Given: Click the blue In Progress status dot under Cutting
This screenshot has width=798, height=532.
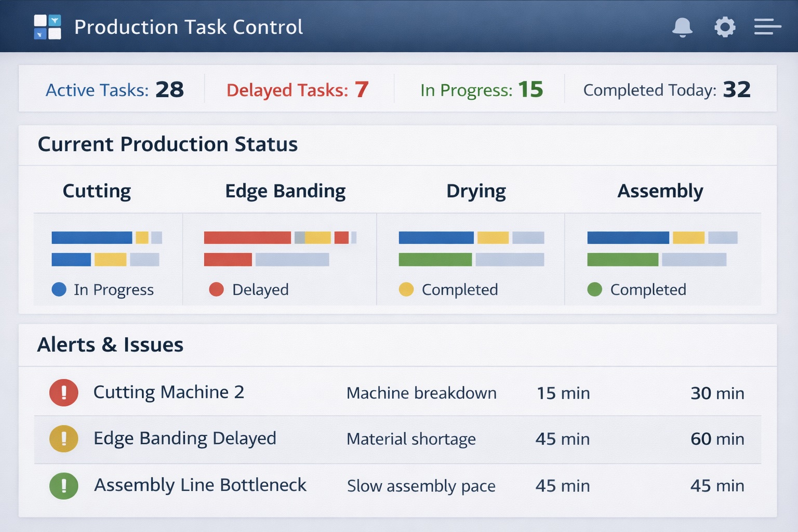Looking at the screenshot, I should [59, 289].
